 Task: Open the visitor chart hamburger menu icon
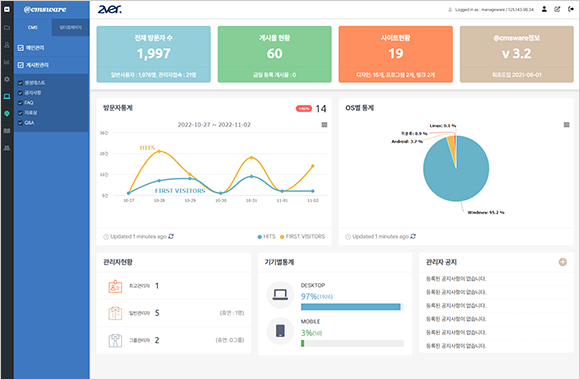[x=324, y=125]
